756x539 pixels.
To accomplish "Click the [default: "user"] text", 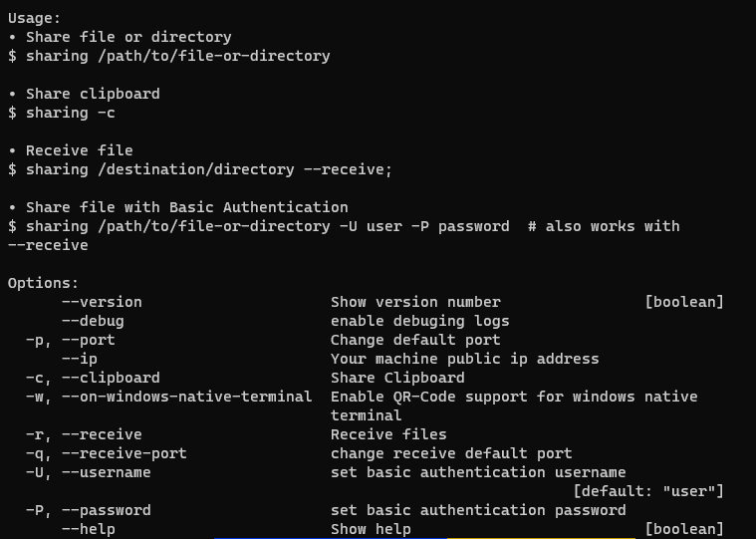I will [648, 491].
